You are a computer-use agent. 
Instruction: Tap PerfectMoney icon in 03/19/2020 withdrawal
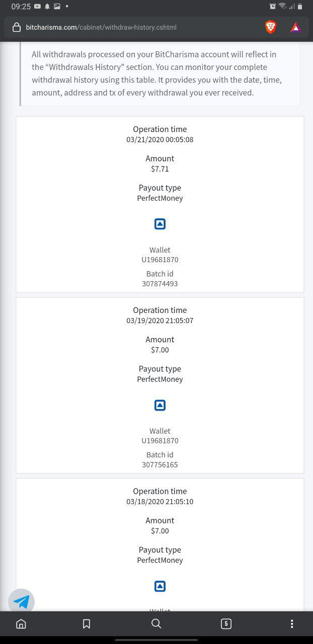pos(160,405)
